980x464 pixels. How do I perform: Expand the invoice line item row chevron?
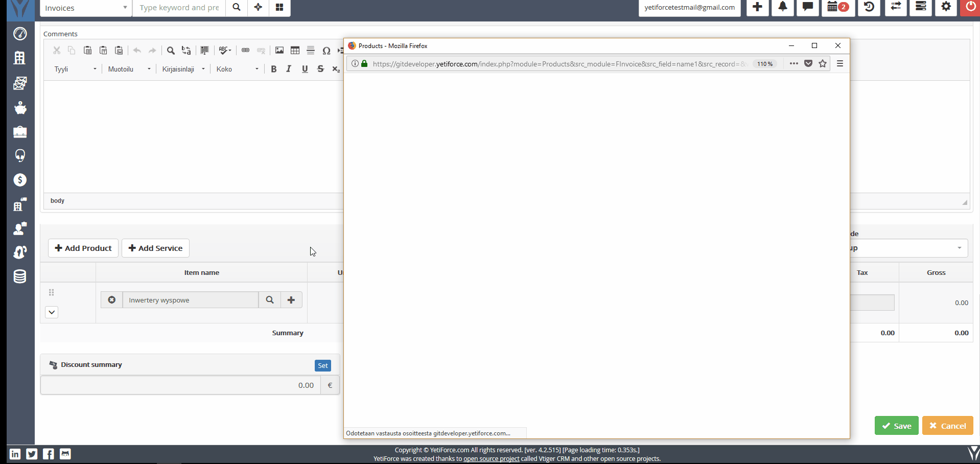(x=51, y=312)
